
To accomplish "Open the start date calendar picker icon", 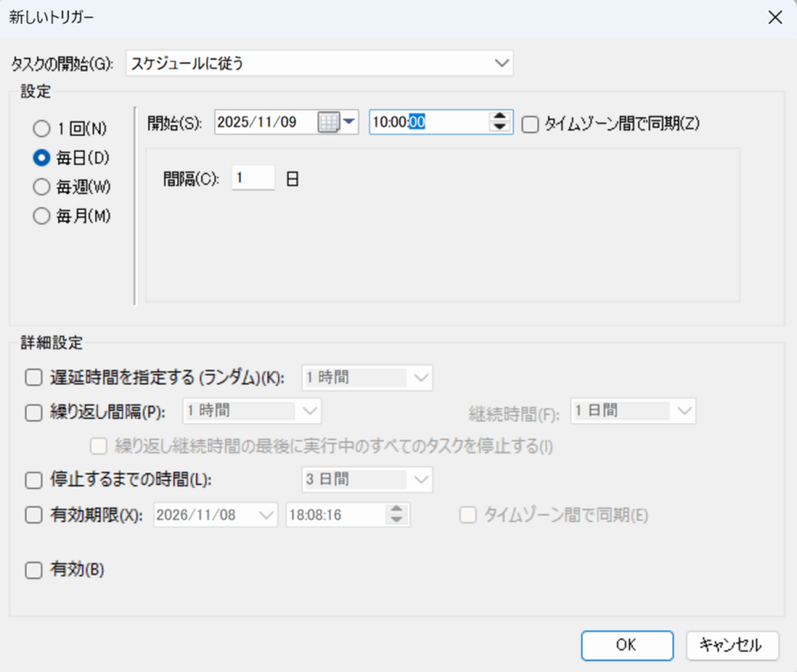I will tap(329, 122).
